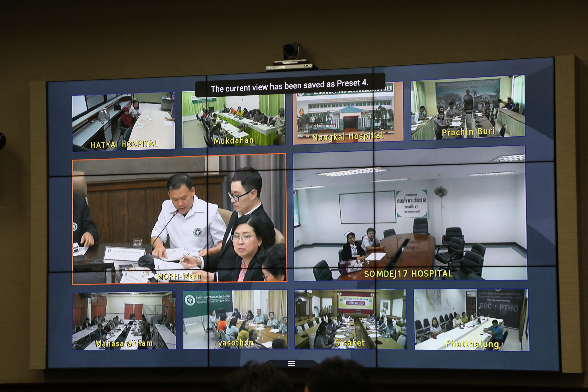Click the 'Nongkai Hospital' site label
The height and width of the screenshot is (392, 588).
(x=348, y=137)
